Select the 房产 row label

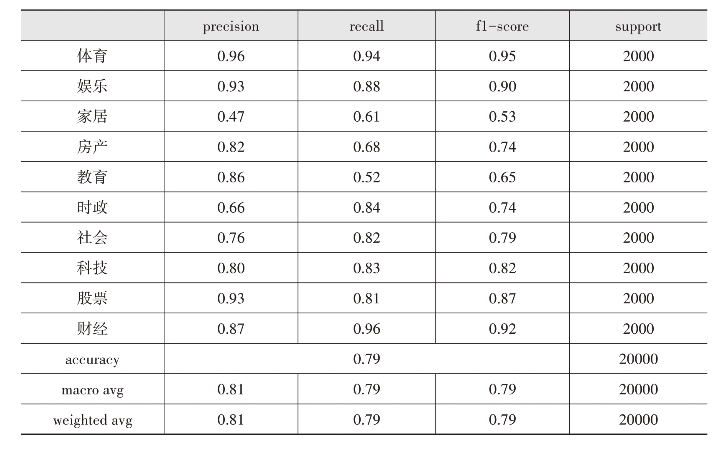coord(92,147)
